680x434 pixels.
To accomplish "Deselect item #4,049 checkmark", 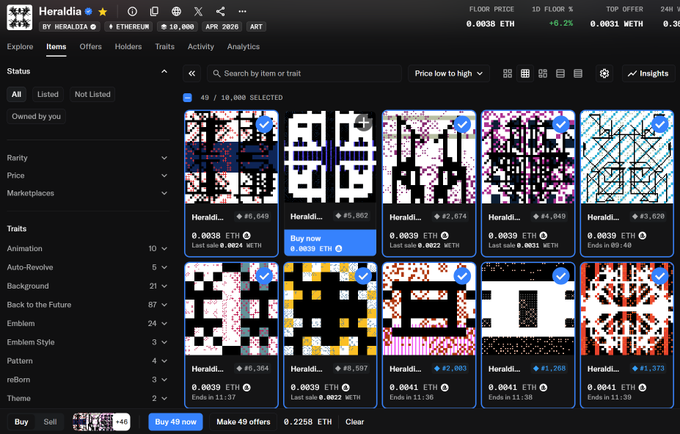I will [561, 124].
